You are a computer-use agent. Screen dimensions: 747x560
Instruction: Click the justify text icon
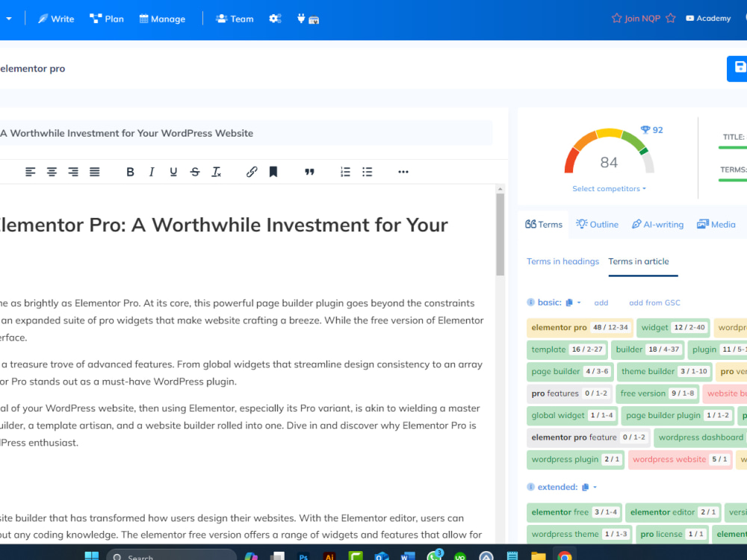(x=94, y=172)
